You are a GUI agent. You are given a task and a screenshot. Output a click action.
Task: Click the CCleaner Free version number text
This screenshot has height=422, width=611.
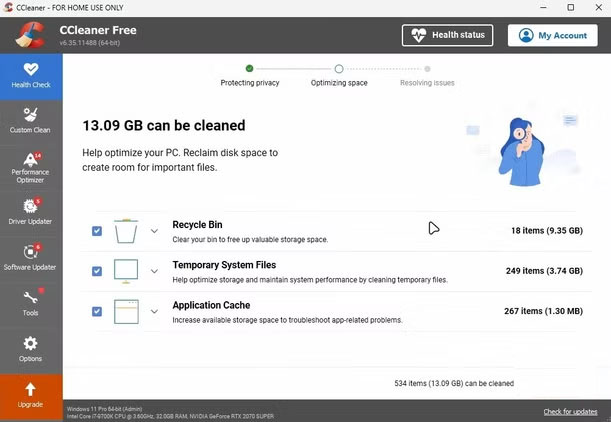pyautogui.click(x=90, y=43)
